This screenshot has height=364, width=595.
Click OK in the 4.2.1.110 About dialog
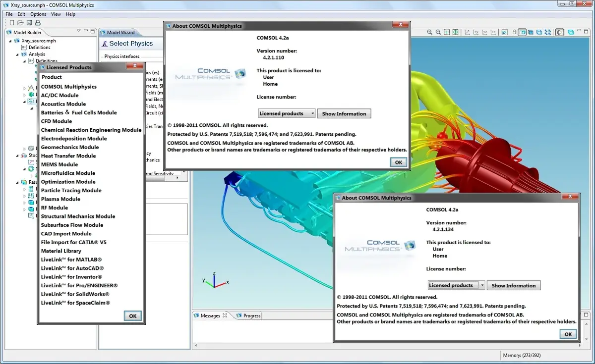[x=398, y=162]
